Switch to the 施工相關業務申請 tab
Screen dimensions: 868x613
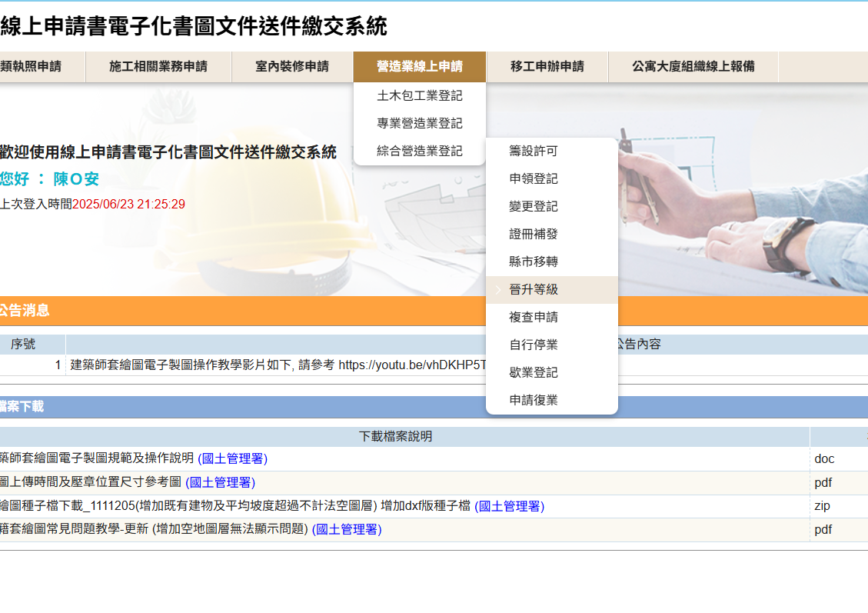pyautogui.click(x=158, y=67)
